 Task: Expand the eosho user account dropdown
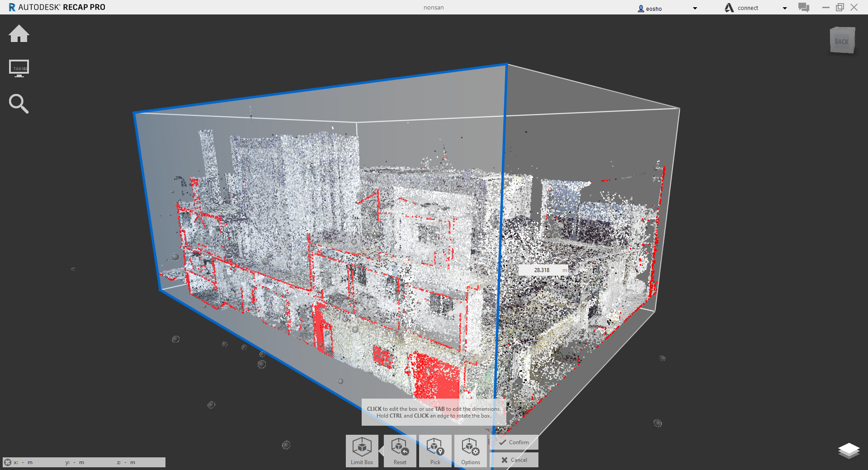pos(695,8)
